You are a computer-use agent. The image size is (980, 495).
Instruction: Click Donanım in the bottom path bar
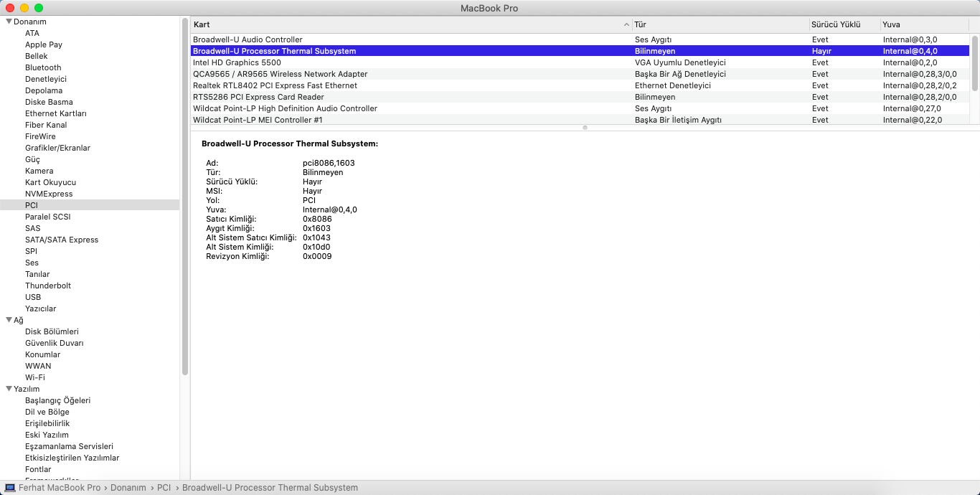coord(128,488)
